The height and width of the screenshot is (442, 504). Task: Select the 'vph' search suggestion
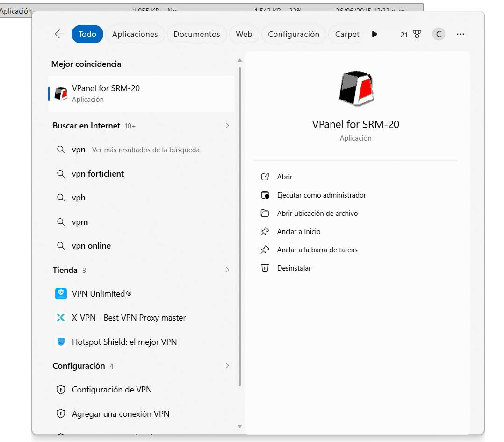pyautogui.click(x=141, y=198)
